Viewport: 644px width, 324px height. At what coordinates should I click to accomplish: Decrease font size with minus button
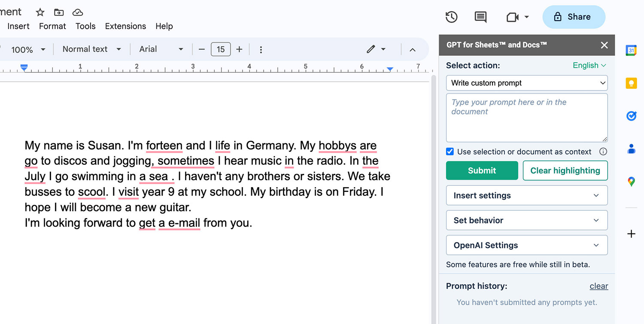[202, 49]
